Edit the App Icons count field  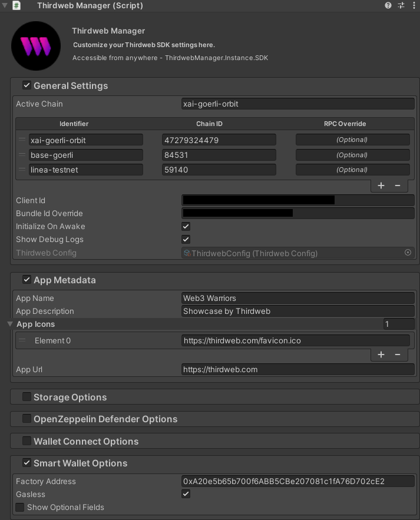click(x=399, y=324)
